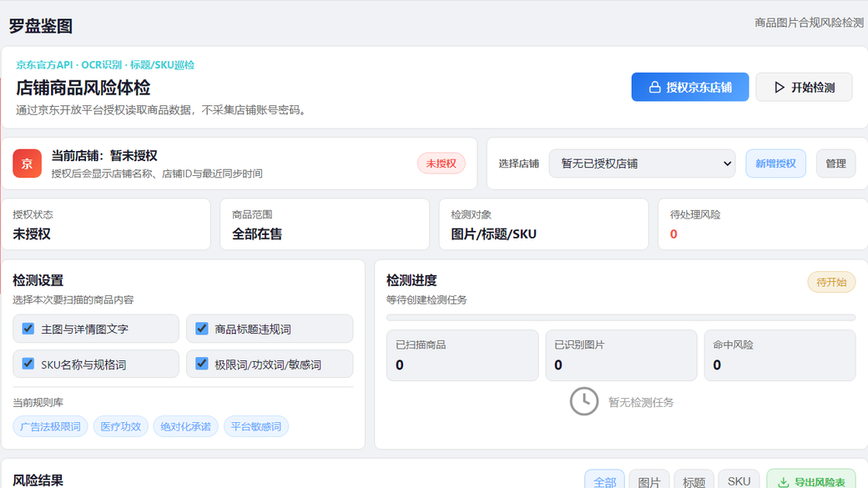Switch to 标题 risk results tab
Viewport: 868px width, 488px height.
tap(694, 480)
